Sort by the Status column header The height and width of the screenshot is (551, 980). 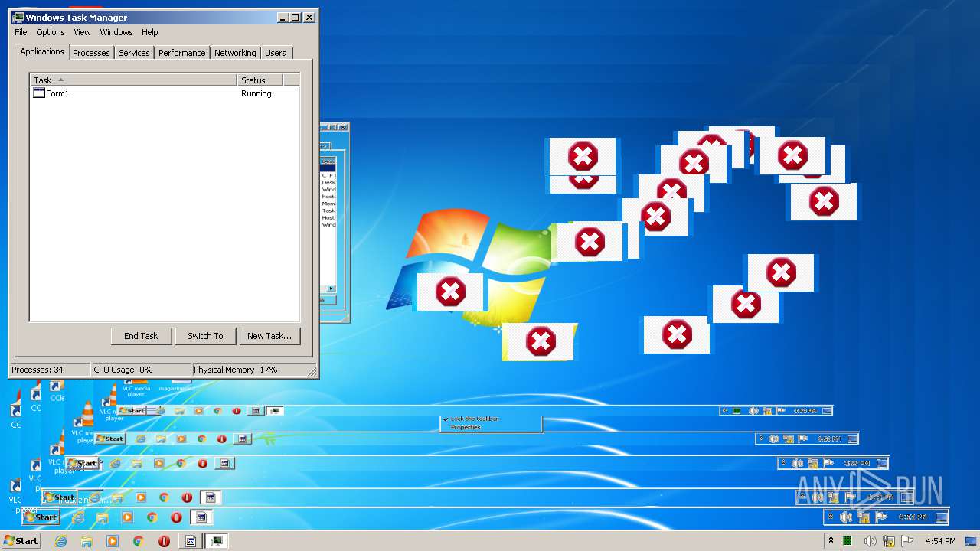[x=260, y=80]
